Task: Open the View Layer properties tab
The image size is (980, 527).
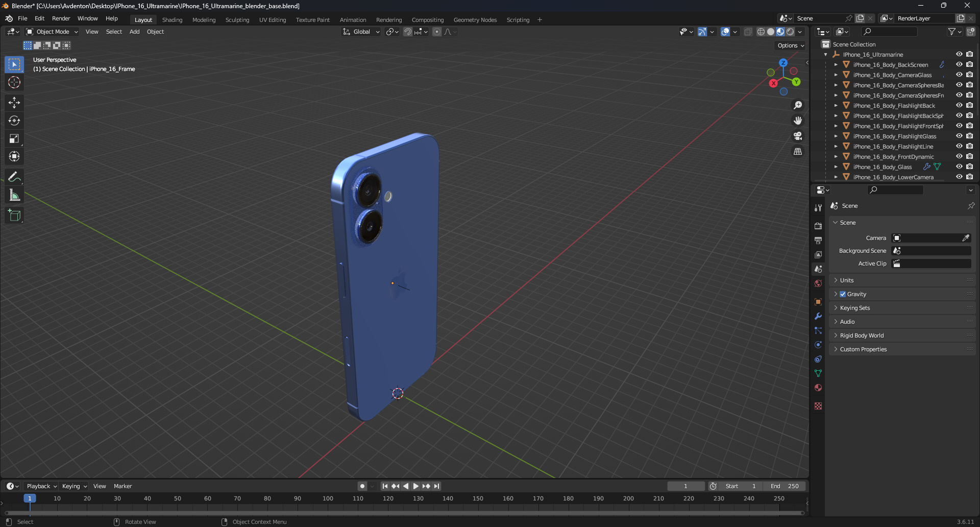Action: click(818, 254)
